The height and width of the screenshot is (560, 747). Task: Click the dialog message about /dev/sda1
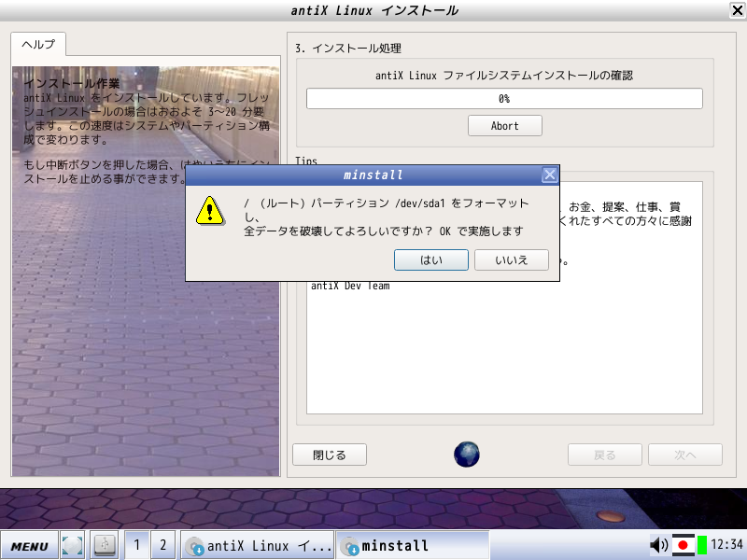[387, 217]
